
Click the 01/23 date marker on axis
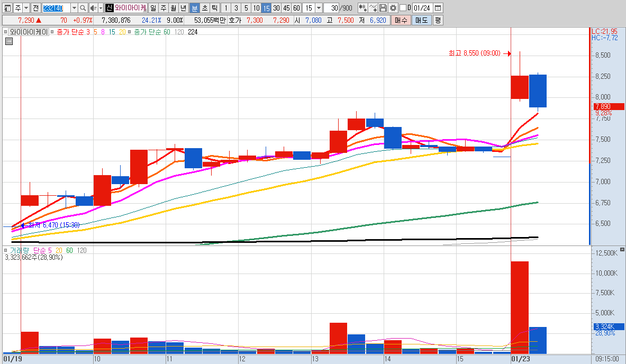click(x=521, y=359)
